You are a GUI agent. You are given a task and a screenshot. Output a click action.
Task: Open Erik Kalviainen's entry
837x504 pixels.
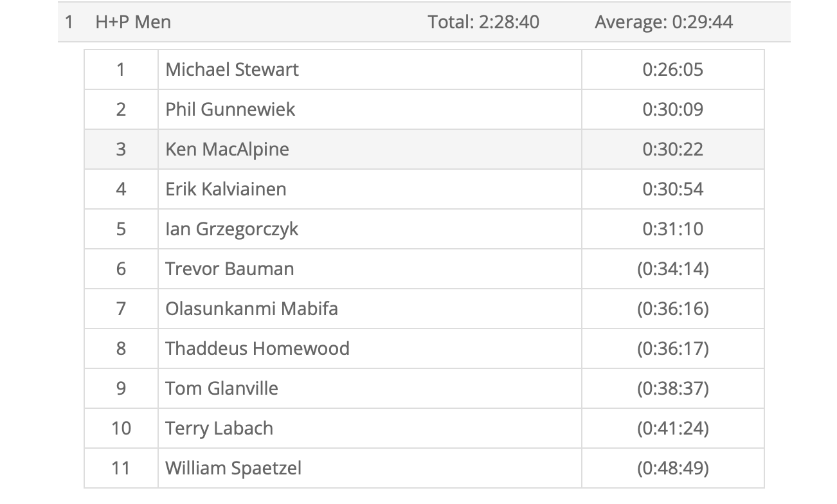pyautogui.click(x=226, y=189)
